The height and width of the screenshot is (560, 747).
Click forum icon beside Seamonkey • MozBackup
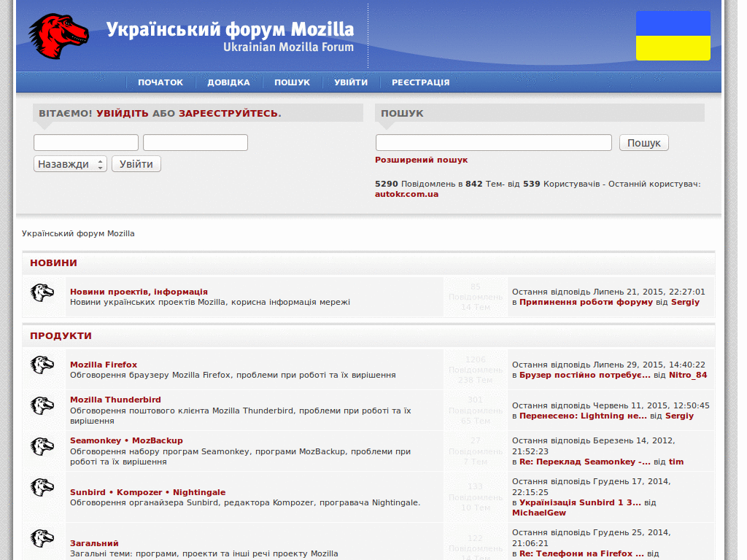pyautogui.click(x=42, y=446)
